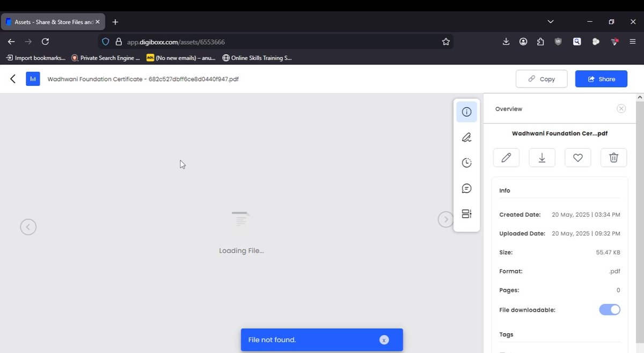Open the metadata list icon in sidebar
Screen dimensions: 644x353
click(x=466, y=214)
